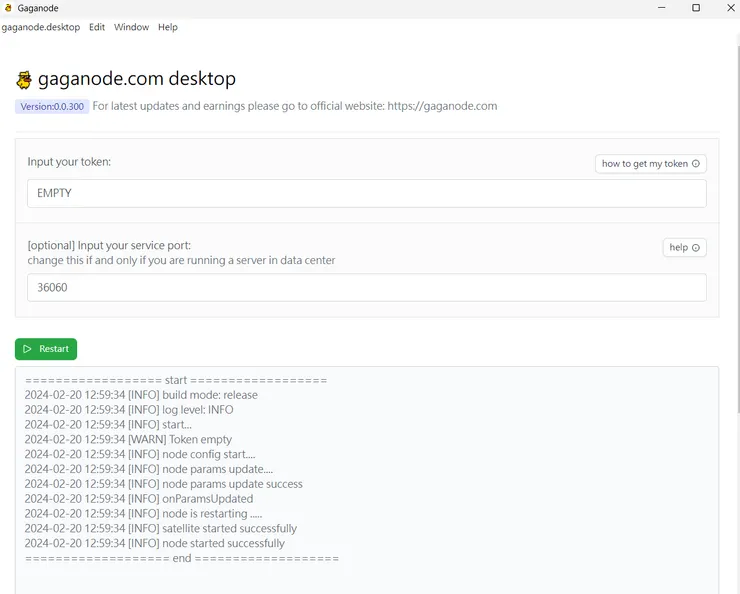Open the Edit menu
Viewport: 740px width, 594px height.
[97, 27]
